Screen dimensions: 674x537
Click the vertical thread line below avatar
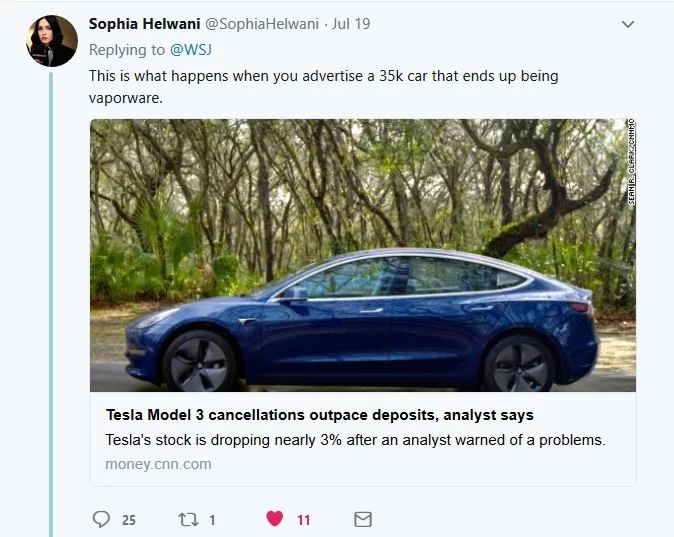point(51,300)
